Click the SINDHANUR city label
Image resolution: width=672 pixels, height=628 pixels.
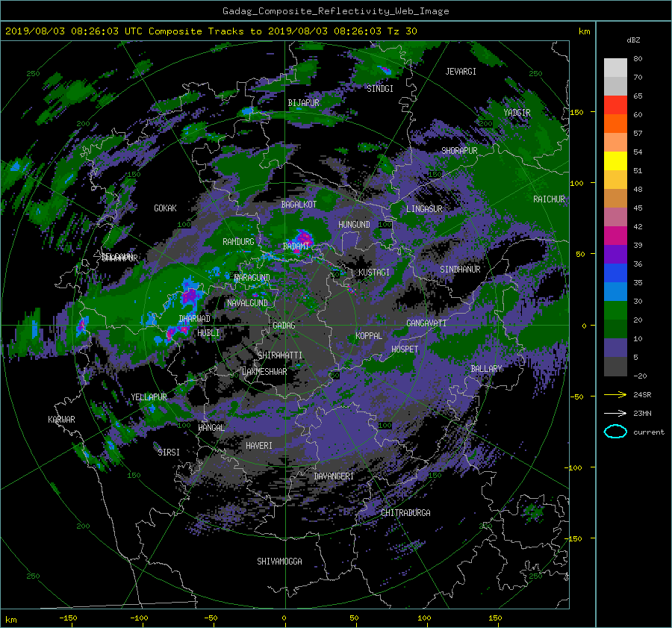460,270
